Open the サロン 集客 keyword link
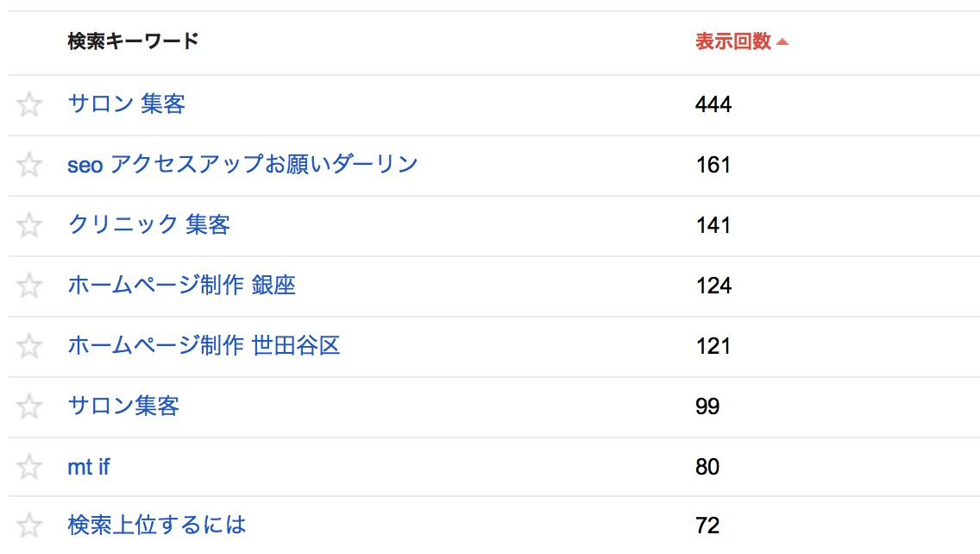 pos(126,104)
